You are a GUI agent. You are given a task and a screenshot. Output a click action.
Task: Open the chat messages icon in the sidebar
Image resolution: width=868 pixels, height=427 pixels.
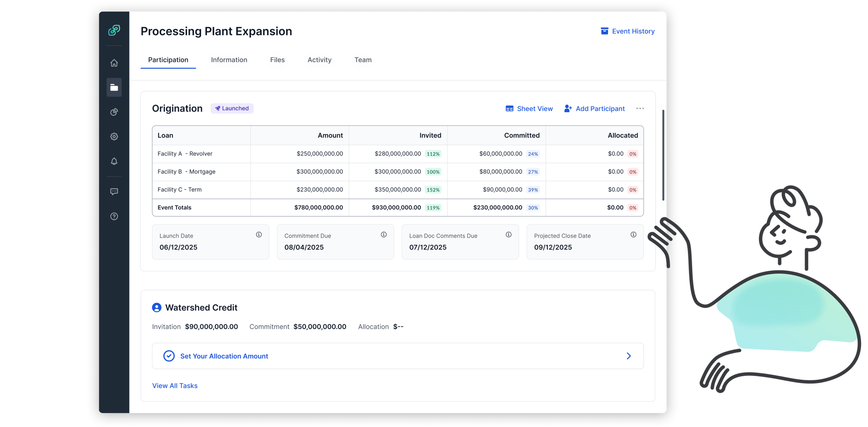(x=114, y=192)
